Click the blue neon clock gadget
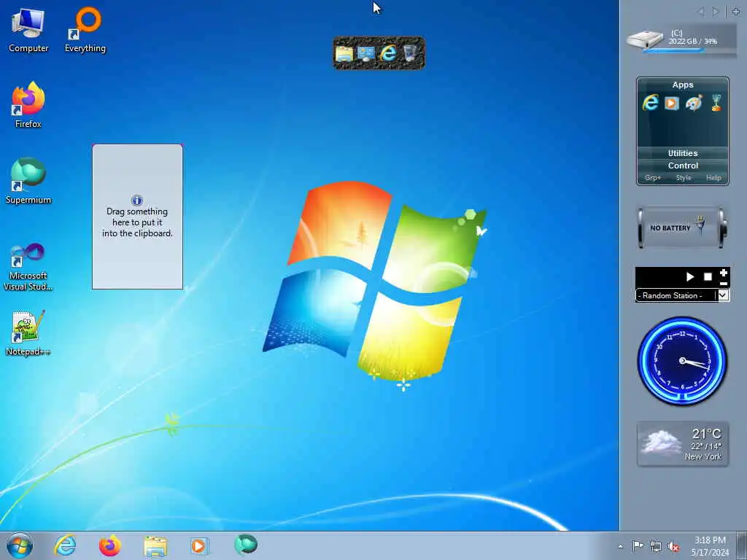The width and height of the screenshot is (747, 560). 682,361
